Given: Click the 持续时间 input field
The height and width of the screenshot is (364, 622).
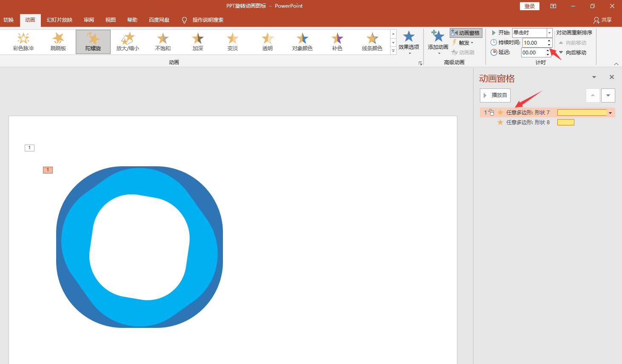Looking at the screenshot, I should 534,43.
